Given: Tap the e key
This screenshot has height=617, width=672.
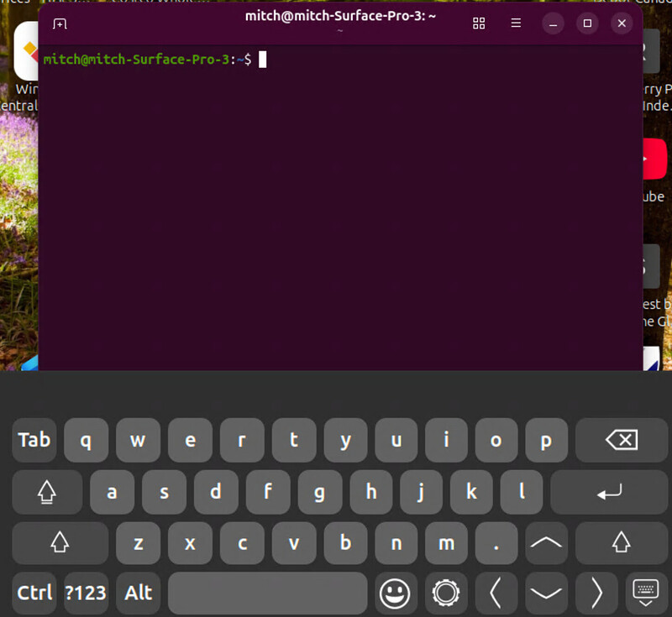Looking at the screenshot, I should pos(190,440).
